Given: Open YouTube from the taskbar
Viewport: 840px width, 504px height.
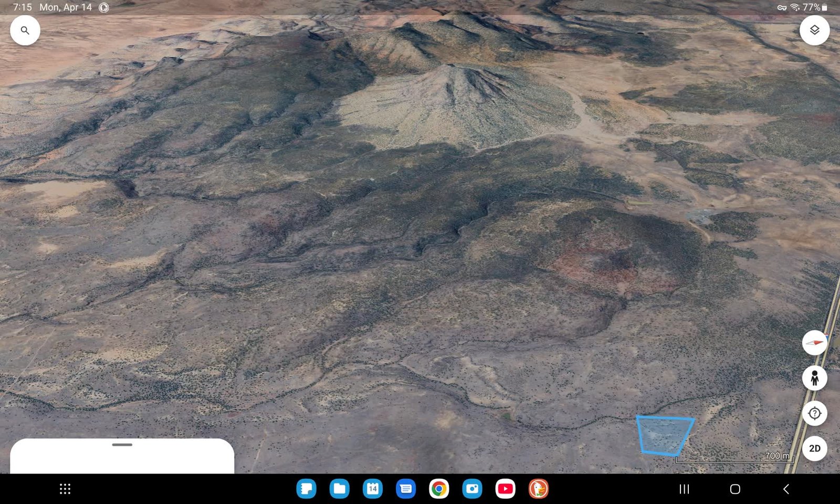Looking at the screenshot, I should [505, 489].
